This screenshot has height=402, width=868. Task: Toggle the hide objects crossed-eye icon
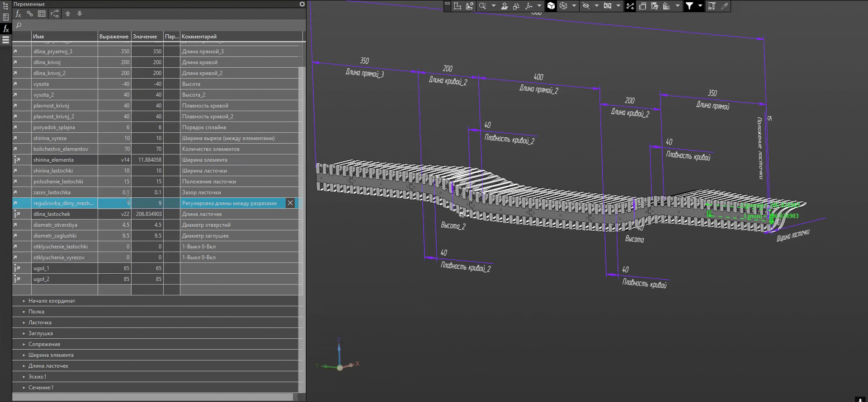[x=586, y=6]
